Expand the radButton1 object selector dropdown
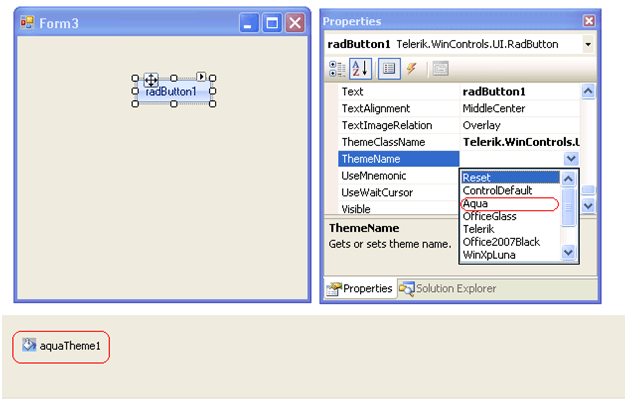Screen dimensions: 628x402 pos(588,44)
